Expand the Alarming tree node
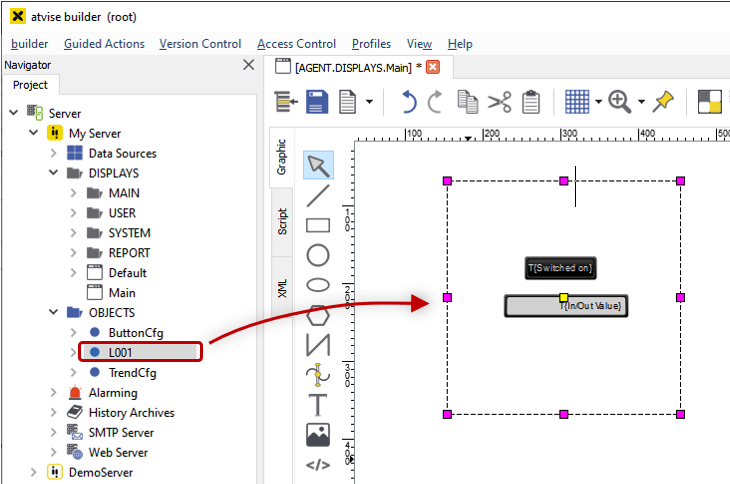 click(x=53, y=393)
